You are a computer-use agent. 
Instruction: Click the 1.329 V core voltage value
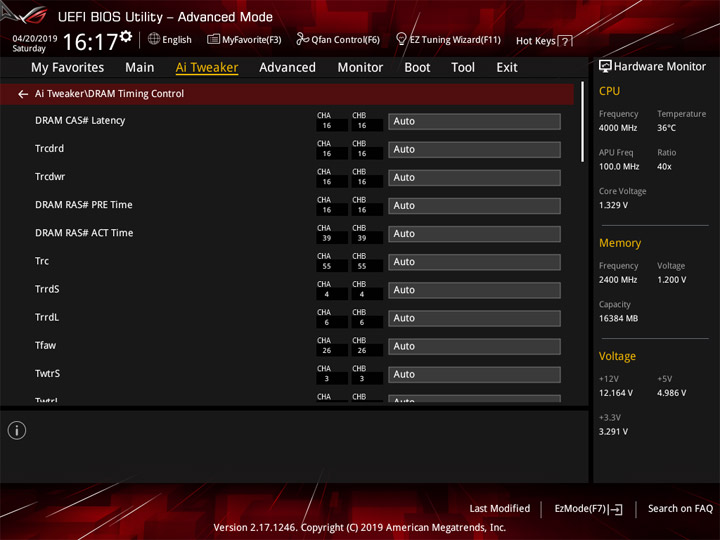pos(613,205)
